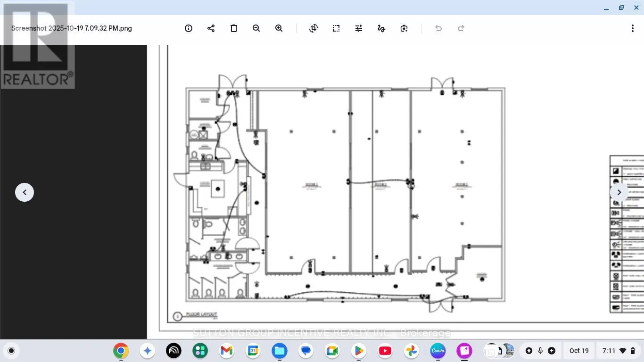This screenshot has height=362, width=644.
Task: Open Gmail from the shelf
Action: click(227, 351)
